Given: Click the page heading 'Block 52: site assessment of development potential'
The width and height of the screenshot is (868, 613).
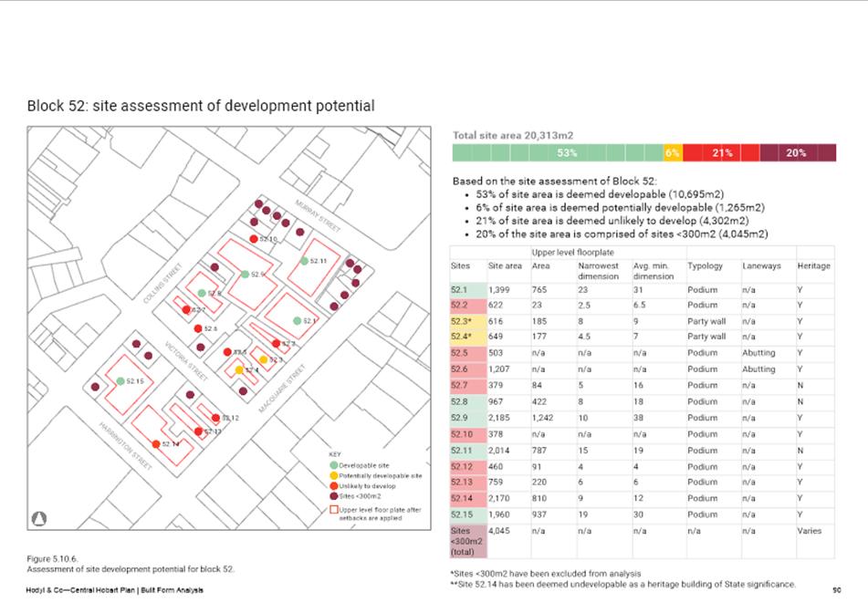Looking at the screenshot, I should pos(201,106).
